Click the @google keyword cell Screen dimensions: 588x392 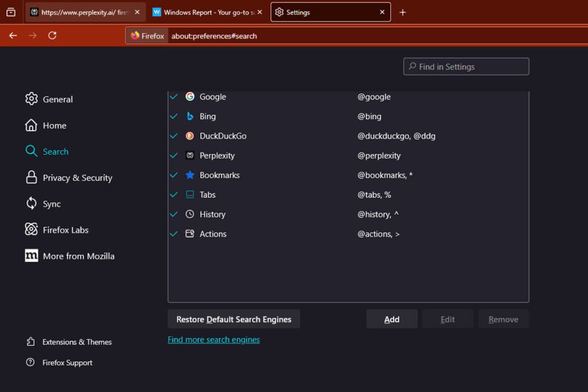374,96
